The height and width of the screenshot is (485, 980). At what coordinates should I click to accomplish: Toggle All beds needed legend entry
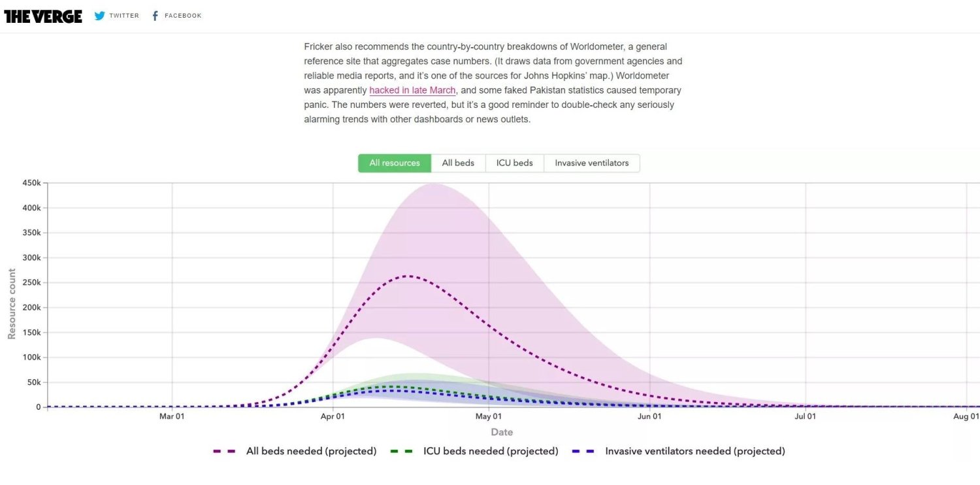[x=311, y=451]
